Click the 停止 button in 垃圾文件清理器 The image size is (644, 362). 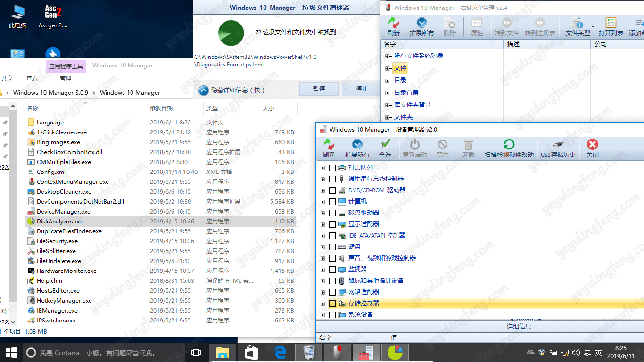point(362,89)
